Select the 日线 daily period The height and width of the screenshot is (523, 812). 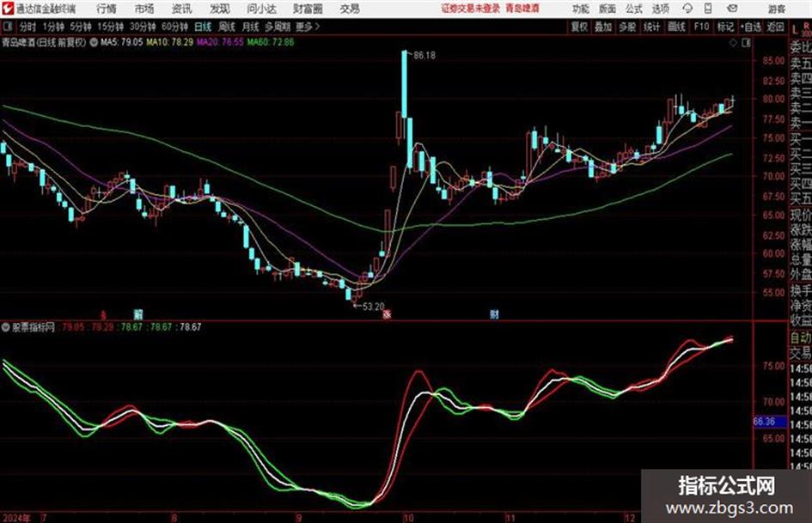(x=203, y=27)
